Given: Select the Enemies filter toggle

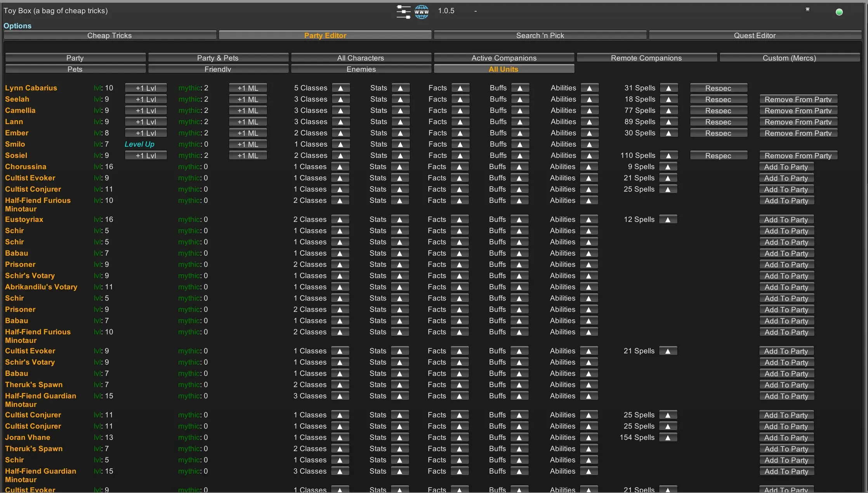Looking at the screenshot, I should coord(361,69).
